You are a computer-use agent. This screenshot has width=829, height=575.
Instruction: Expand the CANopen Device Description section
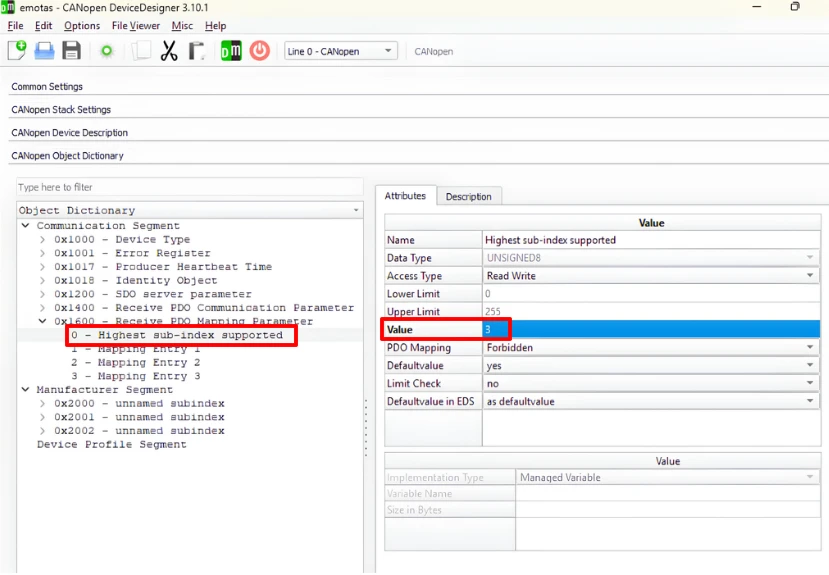click(x=69, y=133)
